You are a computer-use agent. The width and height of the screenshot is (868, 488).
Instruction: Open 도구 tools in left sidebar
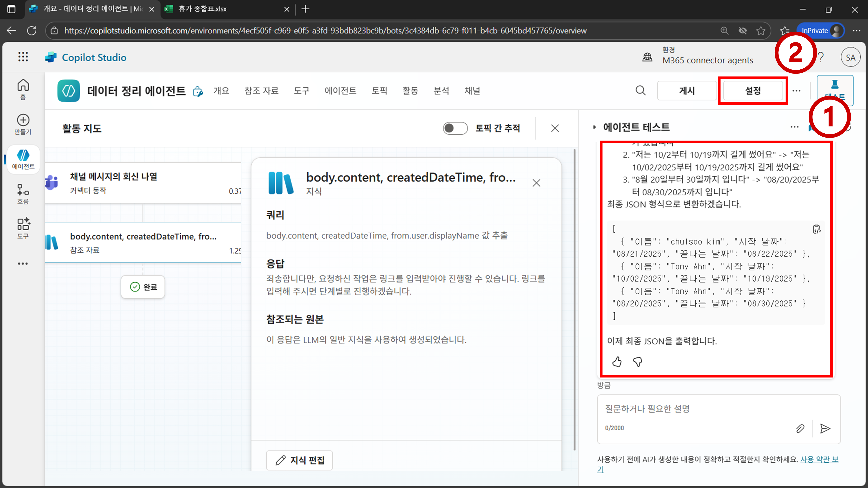tap(23, 228)
